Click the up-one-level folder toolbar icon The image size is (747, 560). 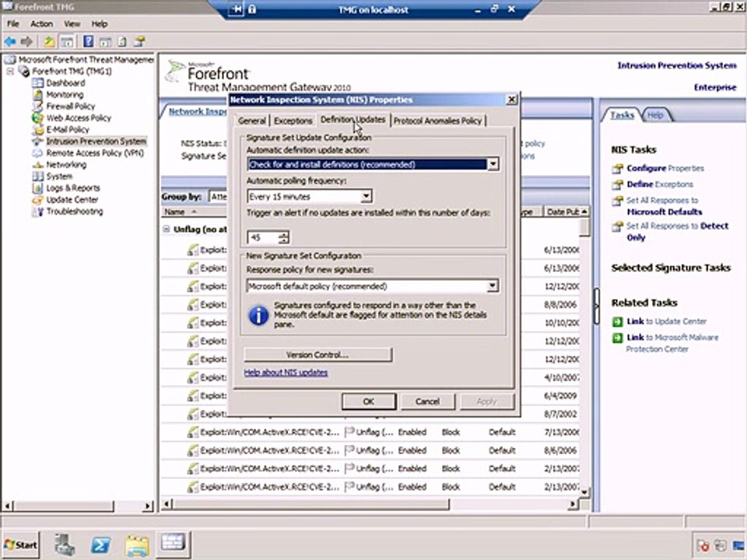[x=49, y=41]
